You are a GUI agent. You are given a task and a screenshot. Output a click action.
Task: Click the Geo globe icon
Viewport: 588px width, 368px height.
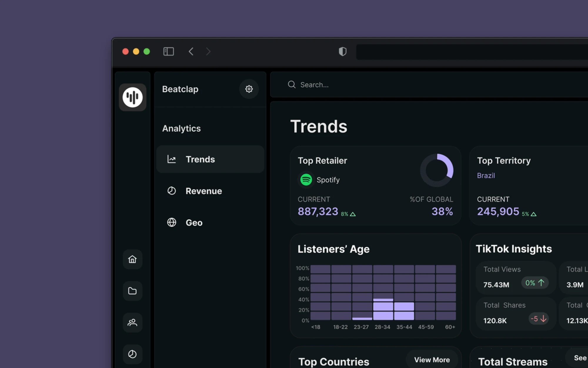[172, 222]
